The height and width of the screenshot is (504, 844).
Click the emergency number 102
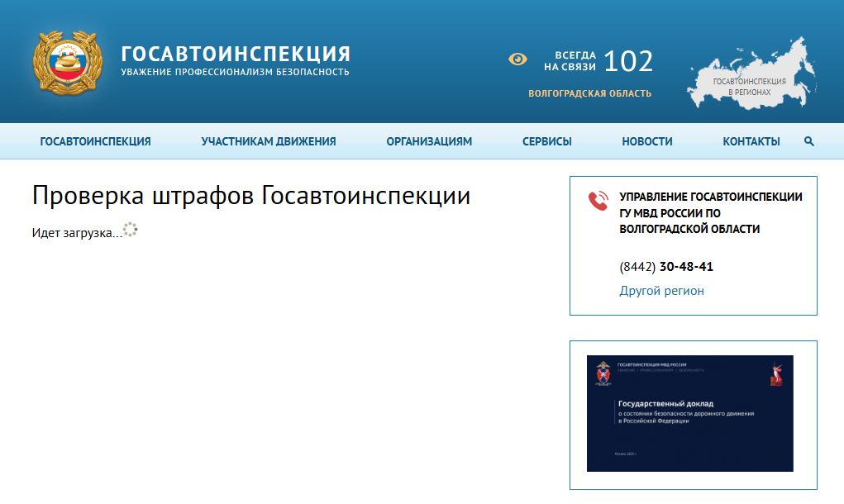pyautogui.click(x=629, y=59)
